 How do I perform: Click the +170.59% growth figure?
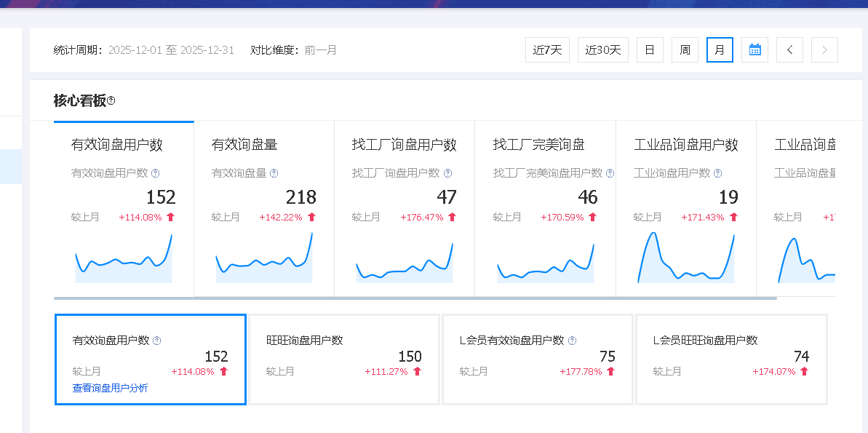(x=562, y=217)
